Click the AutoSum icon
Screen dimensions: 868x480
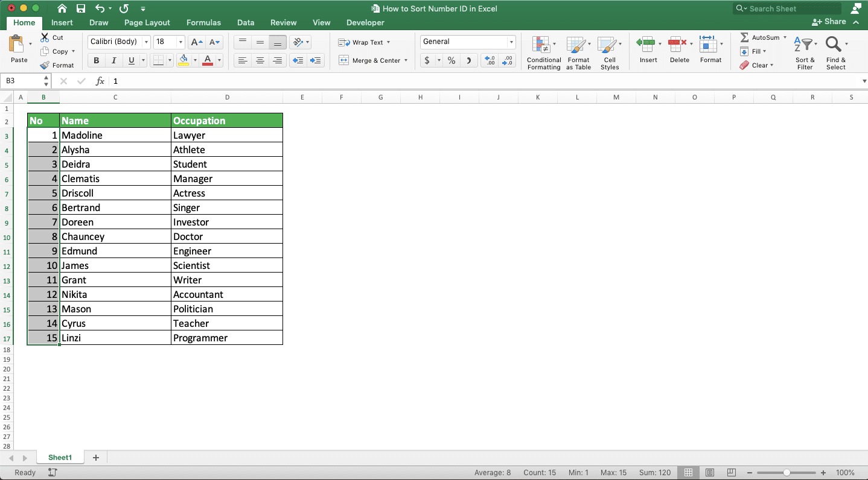(746, 37)
